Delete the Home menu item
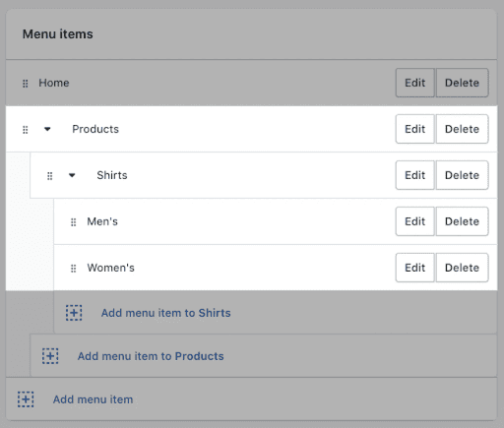Image resolution: width=504 pixels, height=428 pixels. [462, 83]
